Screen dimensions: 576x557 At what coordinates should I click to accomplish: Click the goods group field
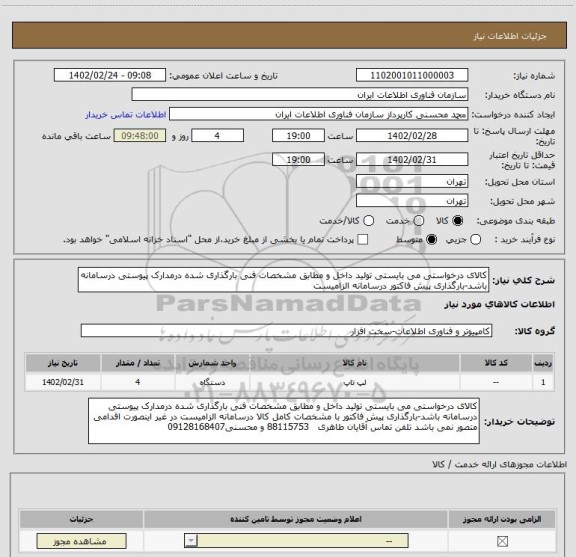click(x=286, y=331)
